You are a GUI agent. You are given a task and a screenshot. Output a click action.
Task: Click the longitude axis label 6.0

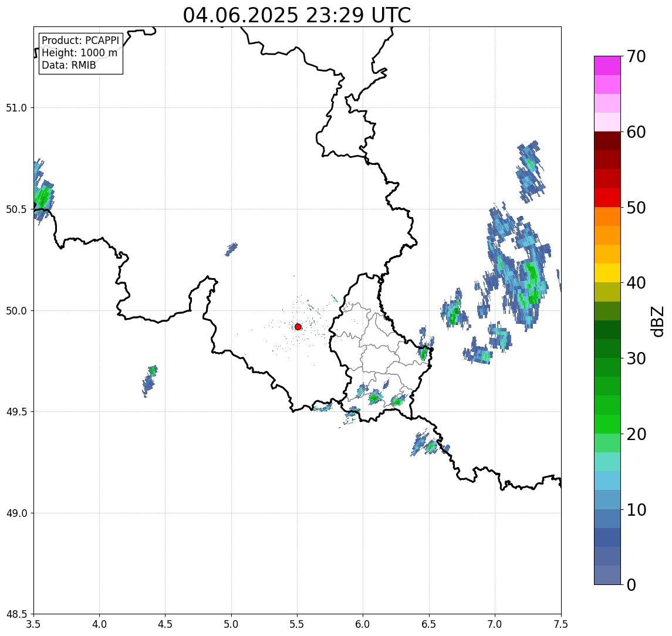[x=363, y=624]
